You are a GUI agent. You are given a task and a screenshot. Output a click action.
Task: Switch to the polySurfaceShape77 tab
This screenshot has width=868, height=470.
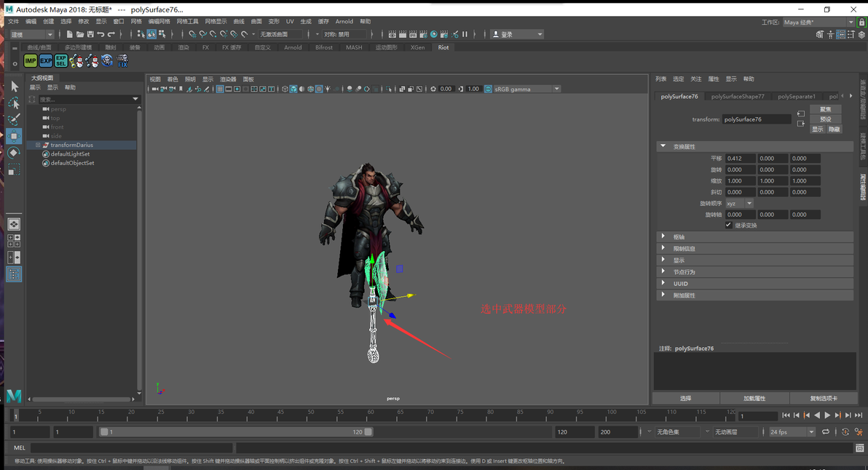click(738, 96)
